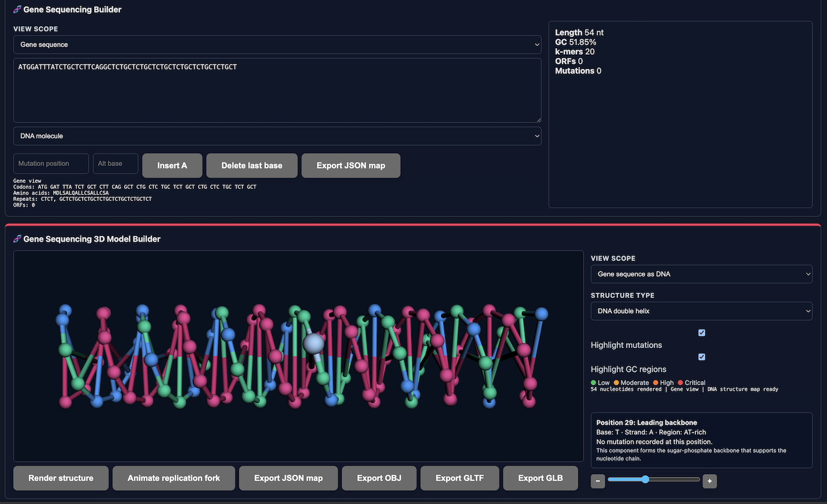Decrease zoom with the minus button
Screen dimensions: 827x504
[598, 481]
